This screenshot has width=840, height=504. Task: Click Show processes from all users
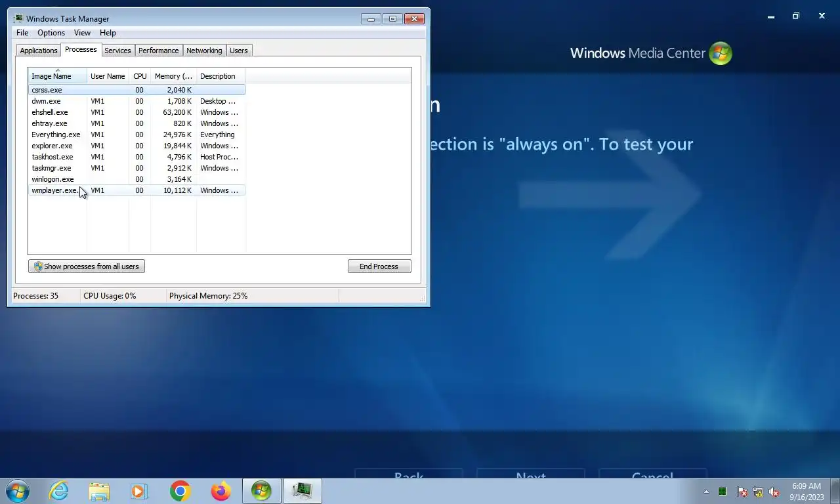(87, 266)
